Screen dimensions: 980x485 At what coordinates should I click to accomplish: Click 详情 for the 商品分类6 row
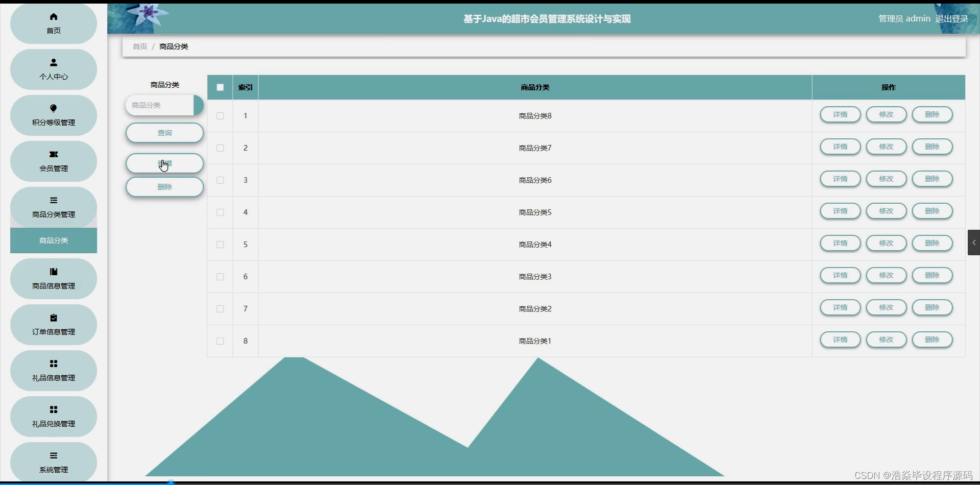[840, 179]
